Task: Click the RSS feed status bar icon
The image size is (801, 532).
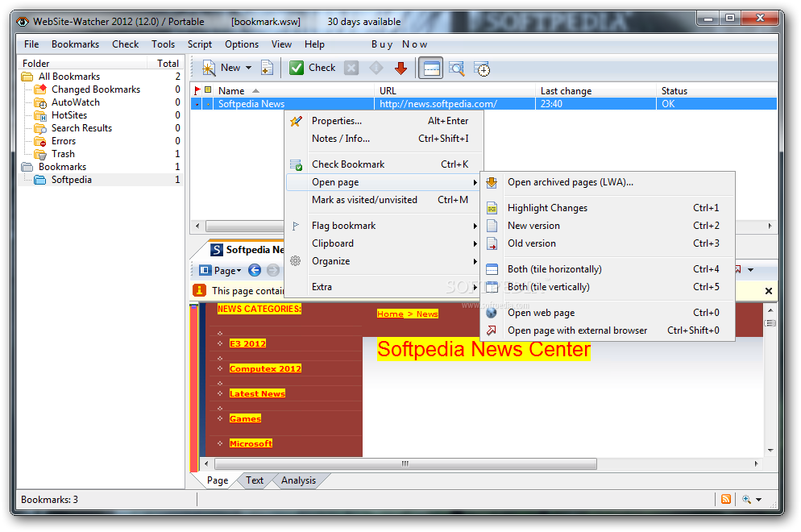Action: pos(726,499)
